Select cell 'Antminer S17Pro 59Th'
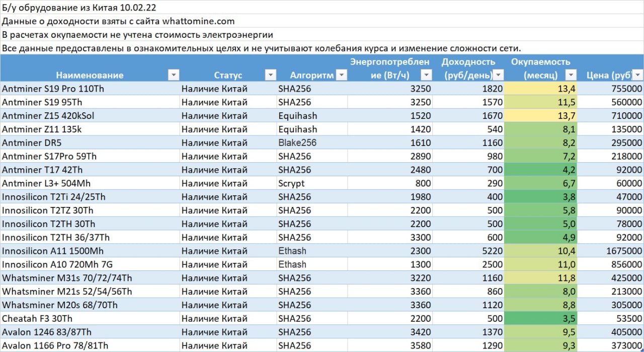Image resolution: width=644 pixels, height=352 pixels. [90, 156]
